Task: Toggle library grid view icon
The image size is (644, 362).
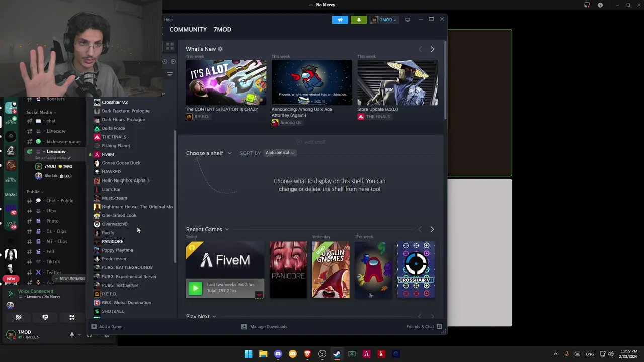Action: tap(170, 46)
